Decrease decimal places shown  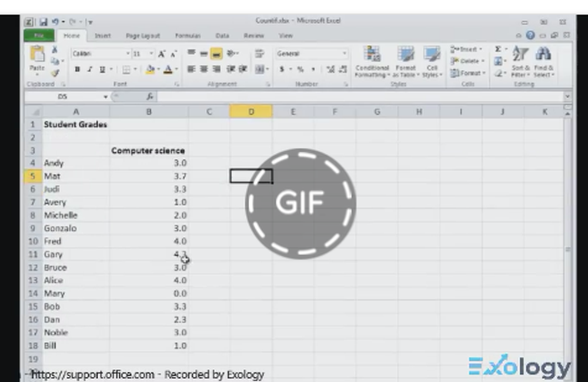click(x=343, y=69)
